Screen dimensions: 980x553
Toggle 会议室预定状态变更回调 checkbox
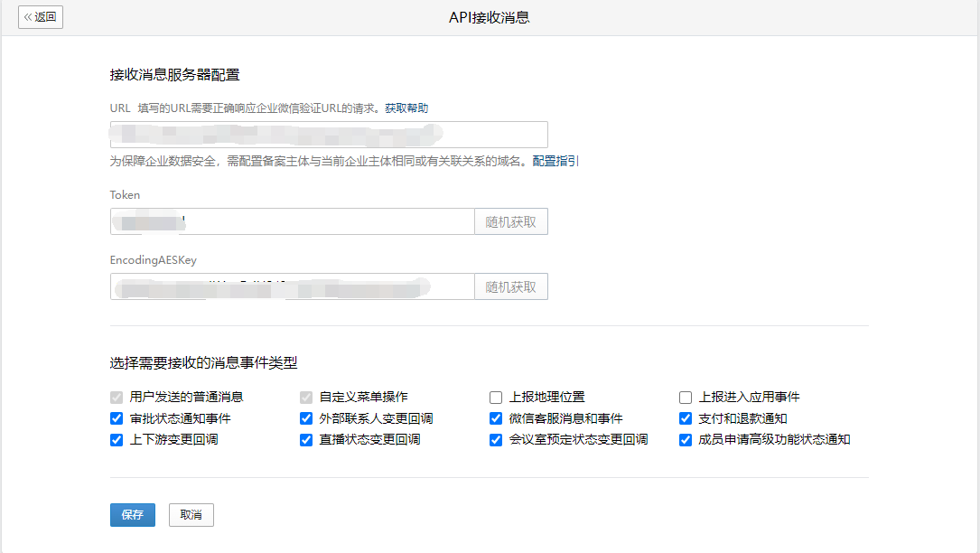[496, 441]
